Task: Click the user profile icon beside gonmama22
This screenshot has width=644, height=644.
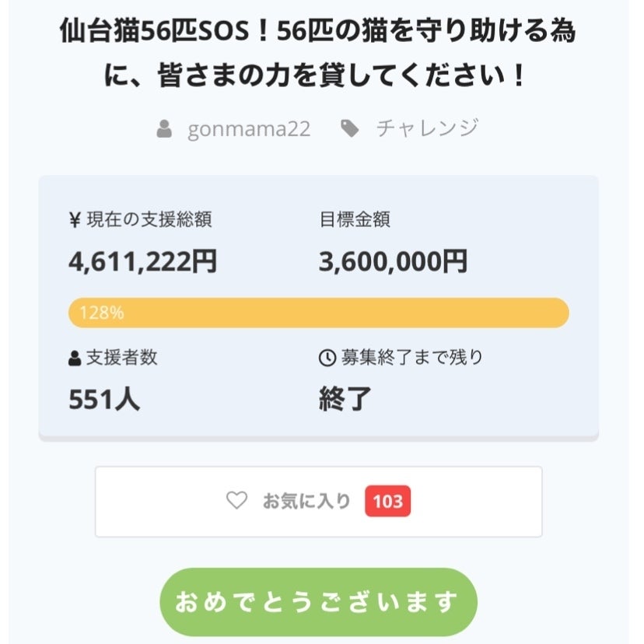Action: click(x=164, y=128)
